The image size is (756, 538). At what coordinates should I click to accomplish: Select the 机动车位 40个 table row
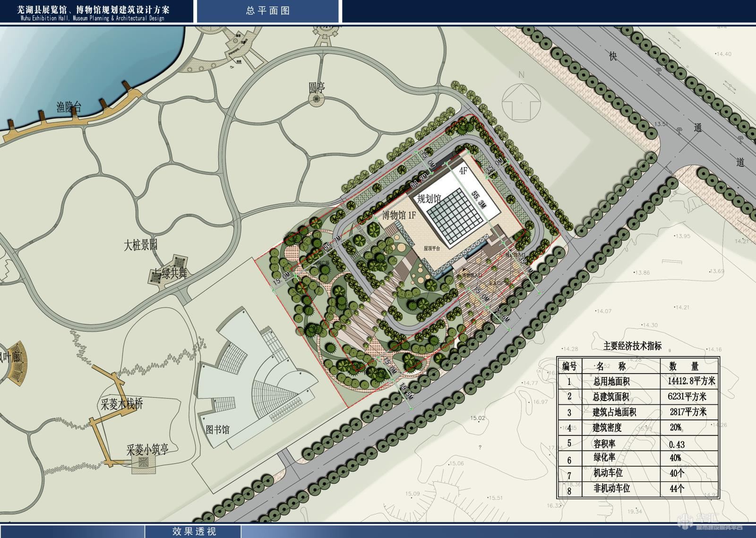[638, 473]
